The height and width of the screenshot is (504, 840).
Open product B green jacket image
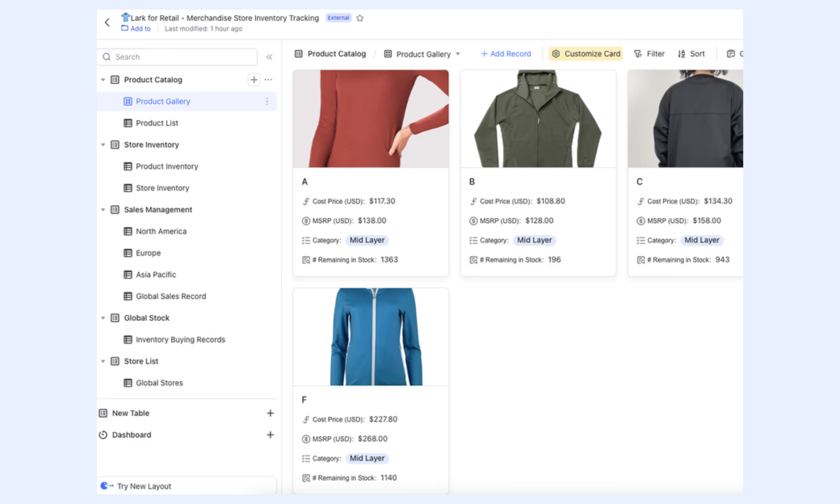click(538, 119)
